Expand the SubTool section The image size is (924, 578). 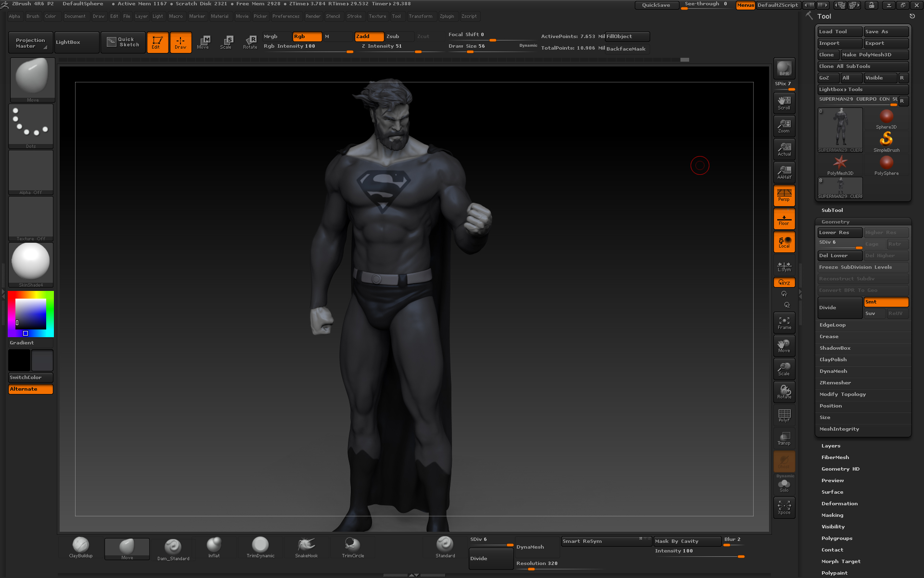point(832,210)
